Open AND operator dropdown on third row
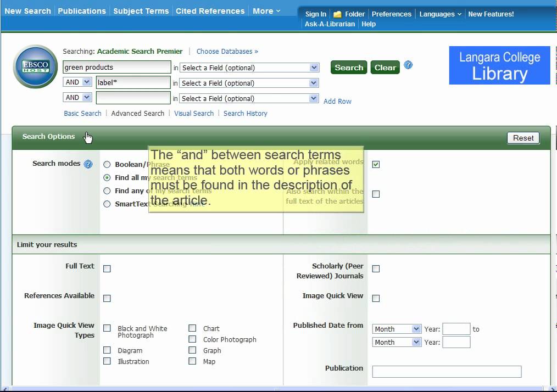This screenshot has height=392, width=557. [77, 97]
